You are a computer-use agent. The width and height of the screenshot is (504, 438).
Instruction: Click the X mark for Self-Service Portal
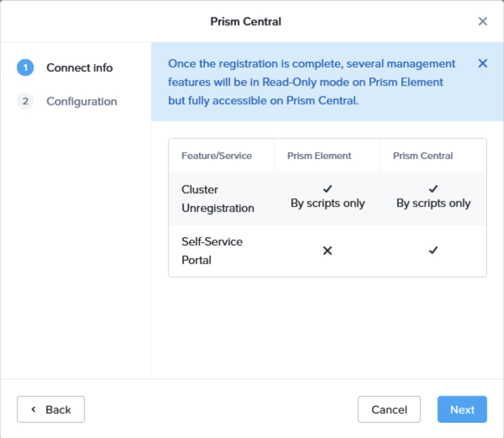[327, 250]
